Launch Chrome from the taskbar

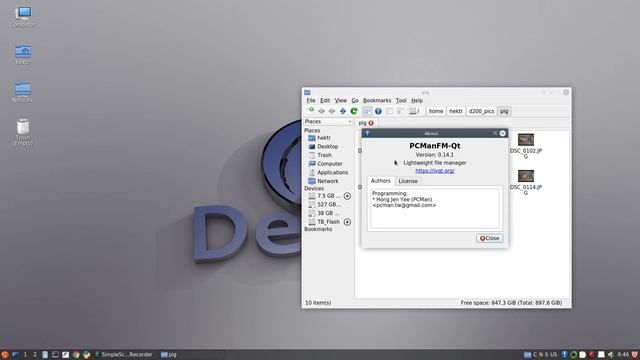pyautogui.click(x=76, y=355)
